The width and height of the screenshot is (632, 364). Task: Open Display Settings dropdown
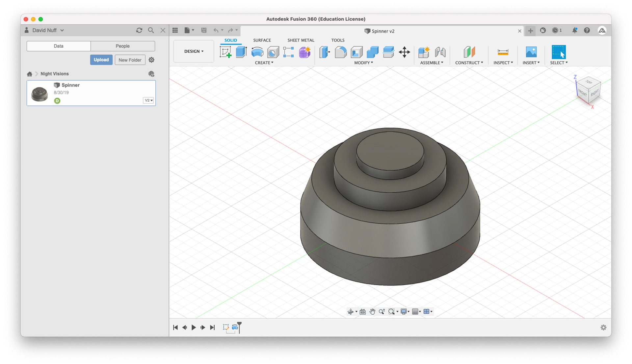coord(405,311)
